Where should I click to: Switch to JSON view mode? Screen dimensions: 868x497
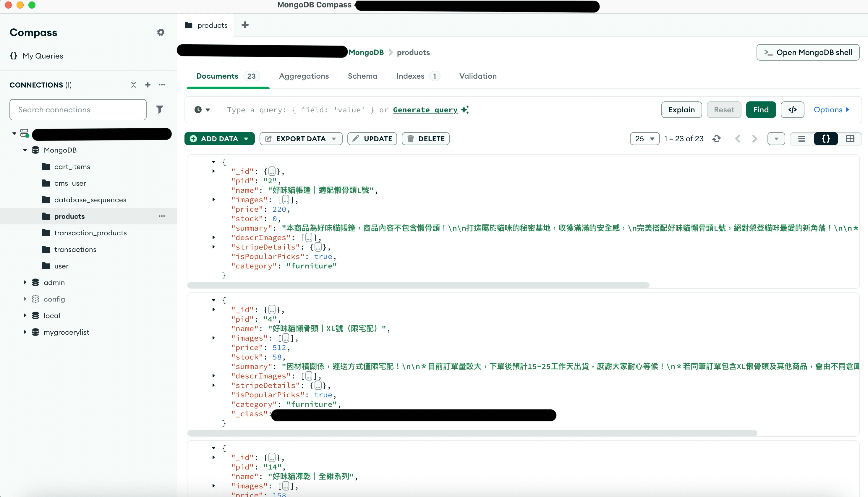(x=825, y=139)
